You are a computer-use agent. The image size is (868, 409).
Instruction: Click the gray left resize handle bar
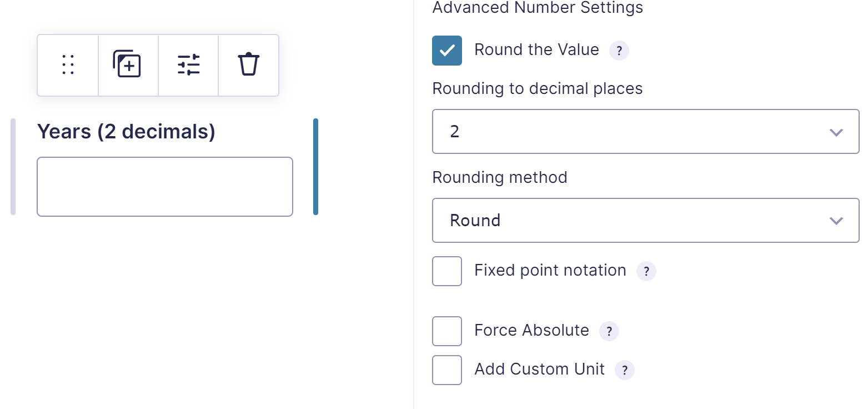point(13,167)
